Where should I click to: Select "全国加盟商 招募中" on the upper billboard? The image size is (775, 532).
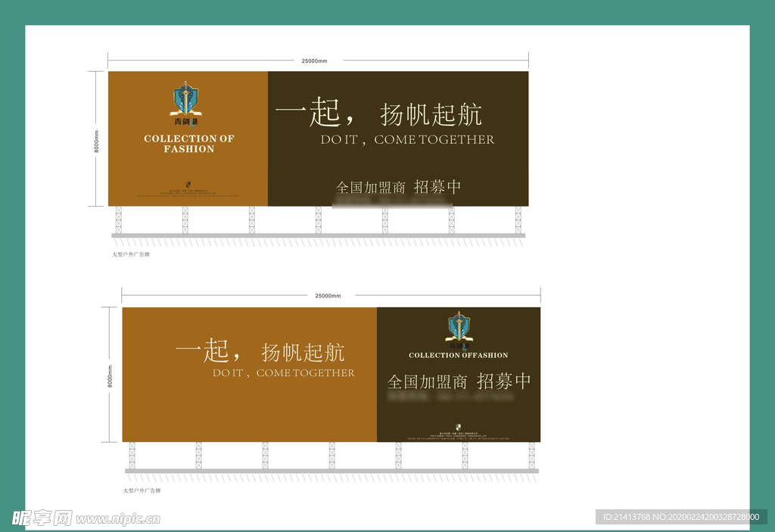tap(398, 187)
